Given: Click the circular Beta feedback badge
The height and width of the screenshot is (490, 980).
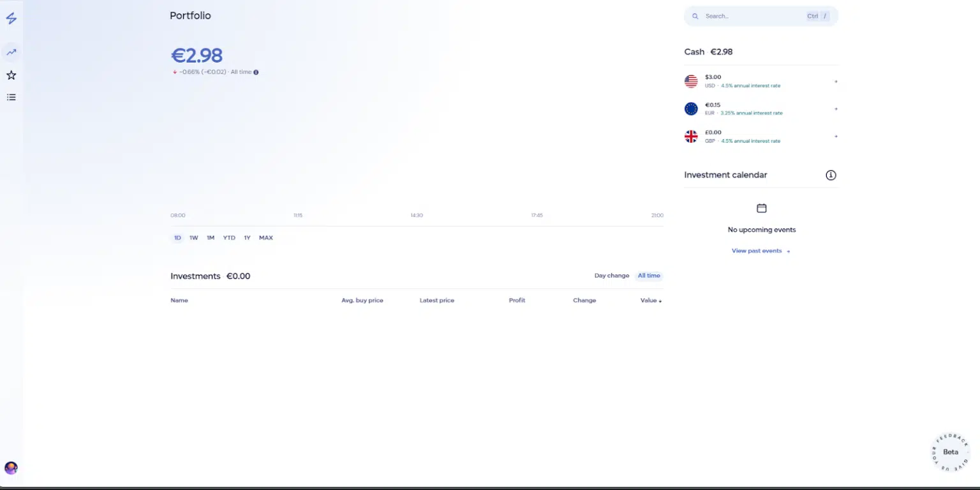Looking at the screenshot, I should [950, 451].
